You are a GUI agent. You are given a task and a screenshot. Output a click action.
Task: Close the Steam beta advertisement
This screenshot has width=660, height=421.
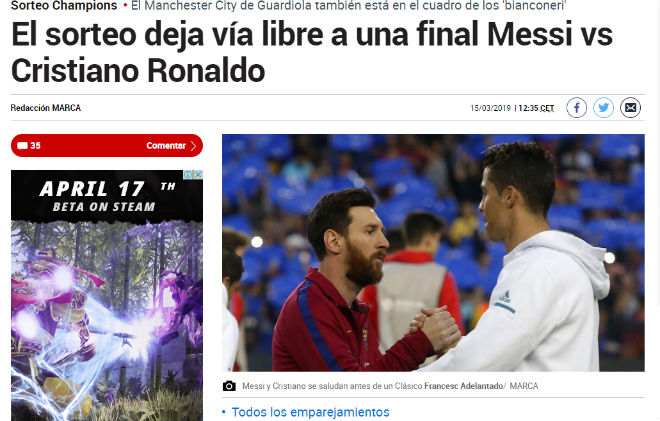(x=198, y=174)
